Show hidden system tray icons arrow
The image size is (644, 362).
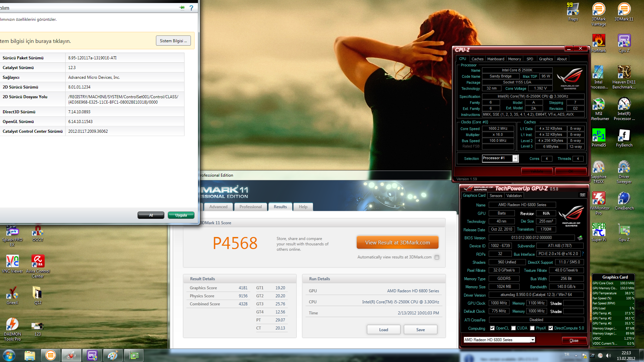click(x=576, y=356)
